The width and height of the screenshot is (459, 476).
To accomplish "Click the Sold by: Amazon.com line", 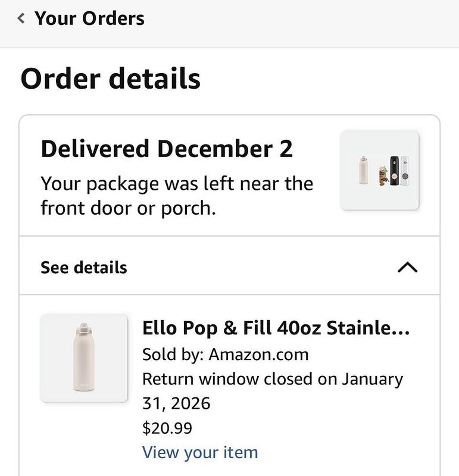I will pos(226,354).
